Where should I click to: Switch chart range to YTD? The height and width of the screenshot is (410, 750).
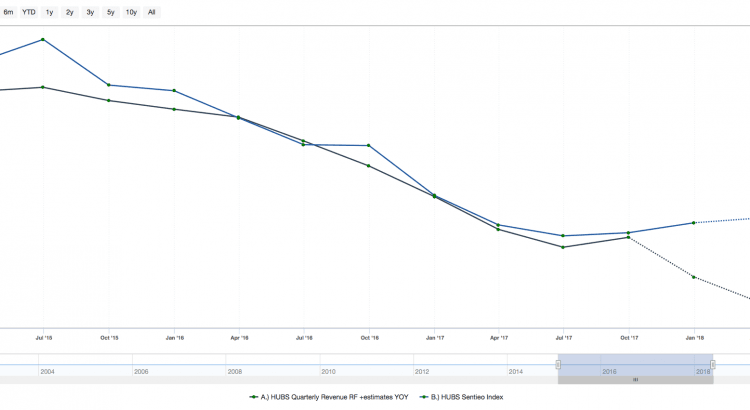point(28,12)
